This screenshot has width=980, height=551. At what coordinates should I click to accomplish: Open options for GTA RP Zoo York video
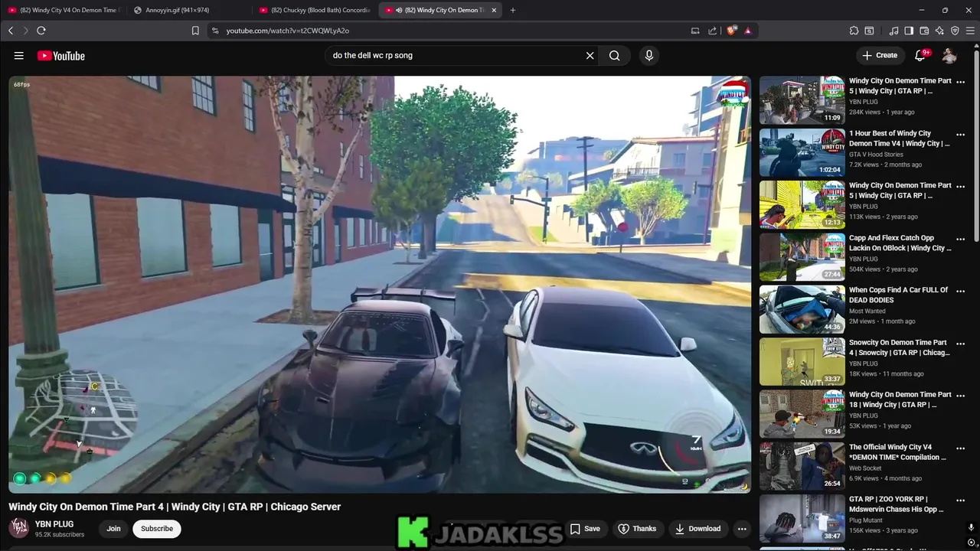click(x=960, y=501)
